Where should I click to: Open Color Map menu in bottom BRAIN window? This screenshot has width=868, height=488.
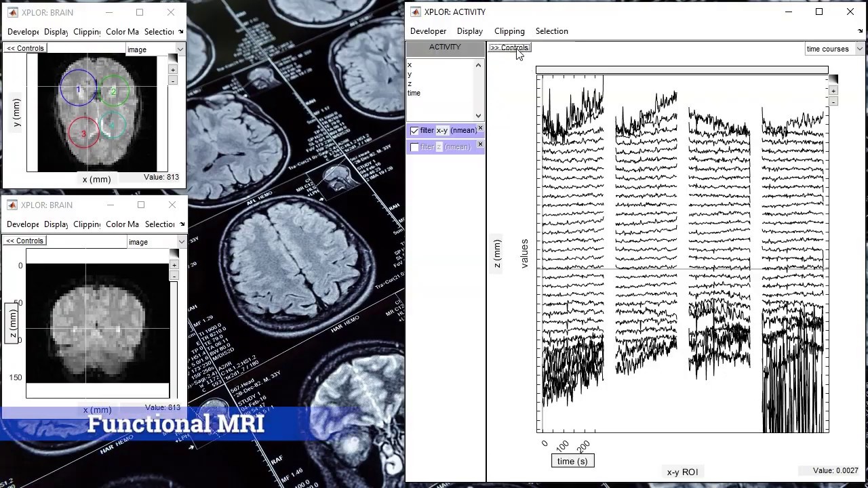pos(122,224)
